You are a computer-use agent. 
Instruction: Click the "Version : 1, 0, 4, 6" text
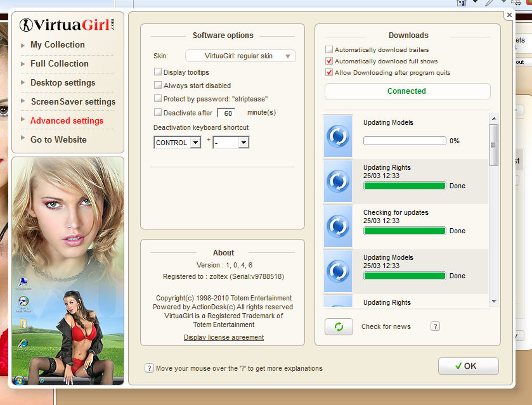tap(224, 266)
